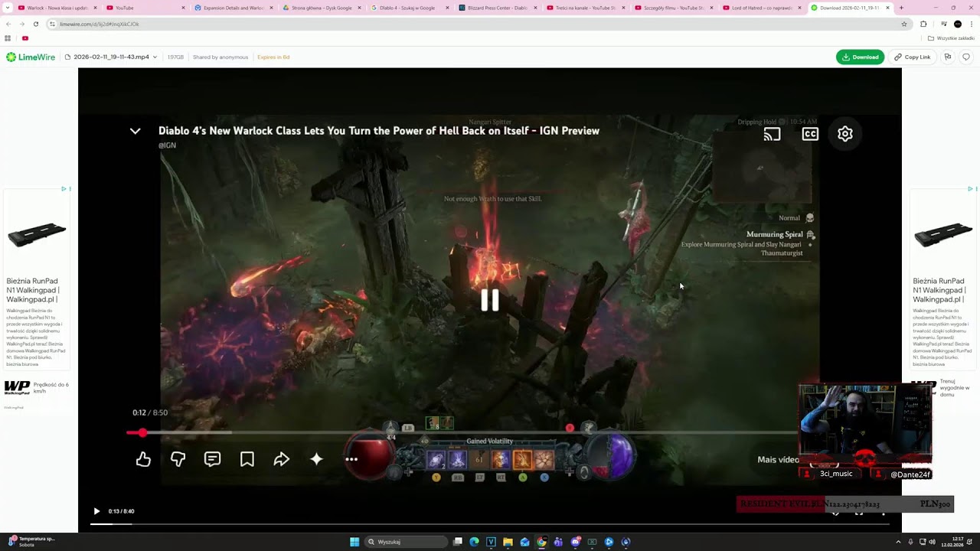The width and height of the screenshot is (980, 551).
Task: Go back in browser
Action: 8,24
